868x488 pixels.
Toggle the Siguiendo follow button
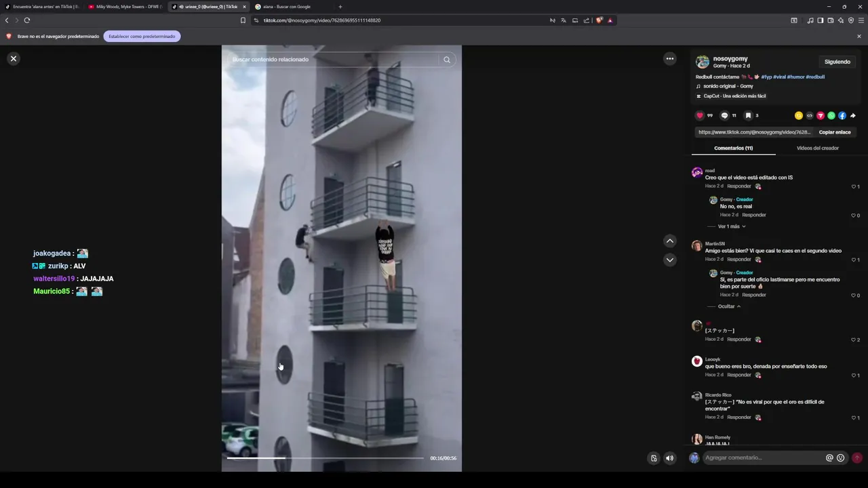[x=837, y=62]
